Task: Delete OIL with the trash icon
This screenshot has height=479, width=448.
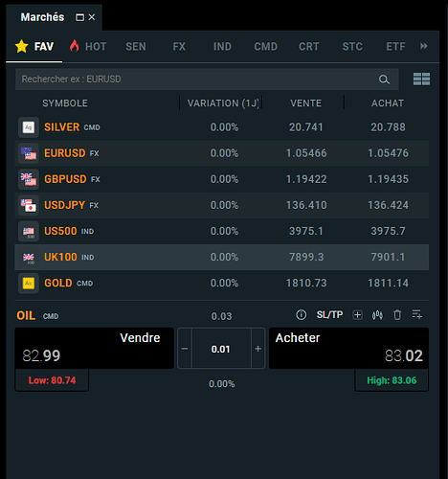Action: pos(397,315)
